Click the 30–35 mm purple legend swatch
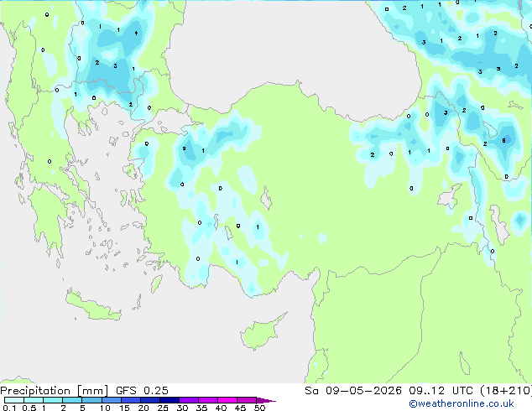 coord(189,400)
